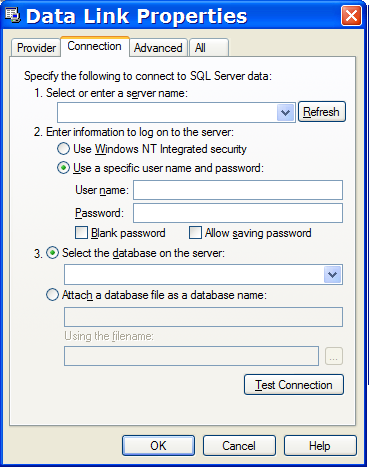Viewport: 370px width, 468px height.
Task: Click the Refresh button
Action: [x=321, y=112]
